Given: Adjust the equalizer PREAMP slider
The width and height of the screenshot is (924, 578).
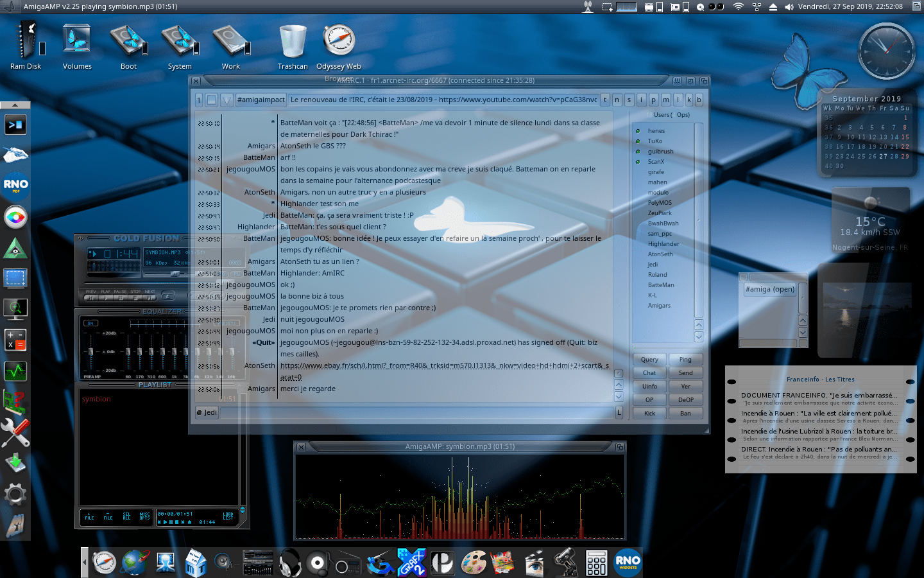Looking at the screenshot, I should pyautogui.click(x=91, y=352).
